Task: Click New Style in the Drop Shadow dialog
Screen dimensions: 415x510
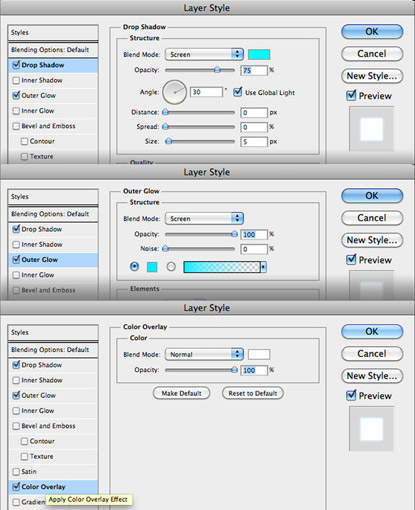Action: (372, 76)
